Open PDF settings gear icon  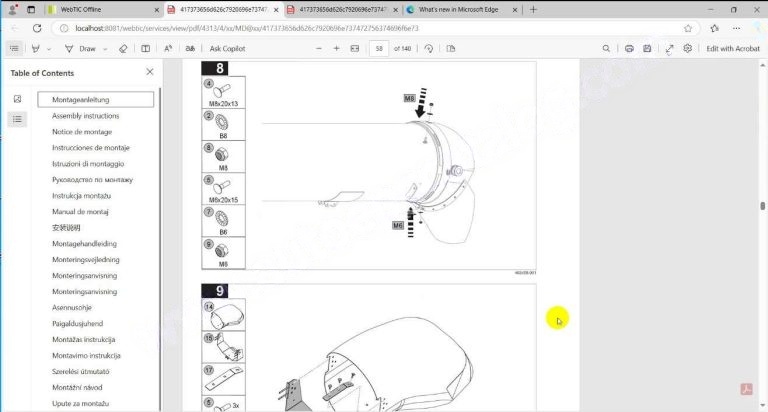(x=688, y=48)
